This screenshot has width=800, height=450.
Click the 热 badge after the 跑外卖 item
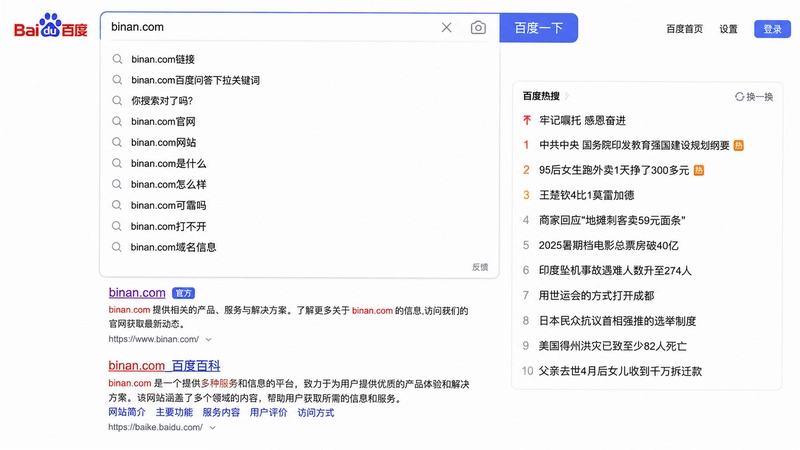click(x=698, y=170)
